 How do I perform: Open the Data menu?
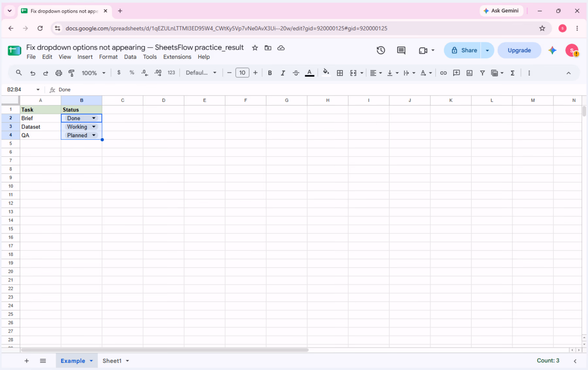pos(130,57)
